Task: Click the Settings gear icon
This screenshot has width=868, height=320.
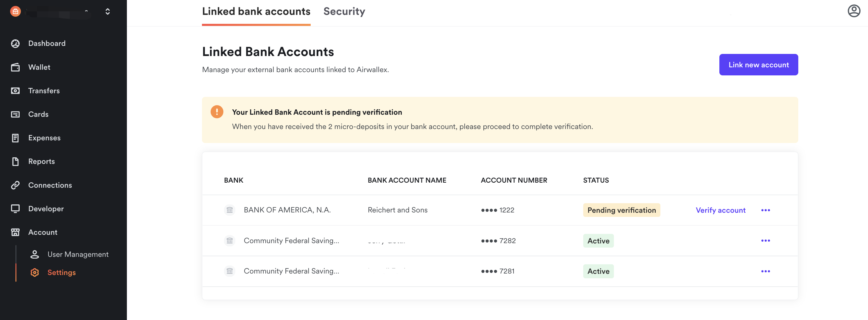Action: click(35, 272)
